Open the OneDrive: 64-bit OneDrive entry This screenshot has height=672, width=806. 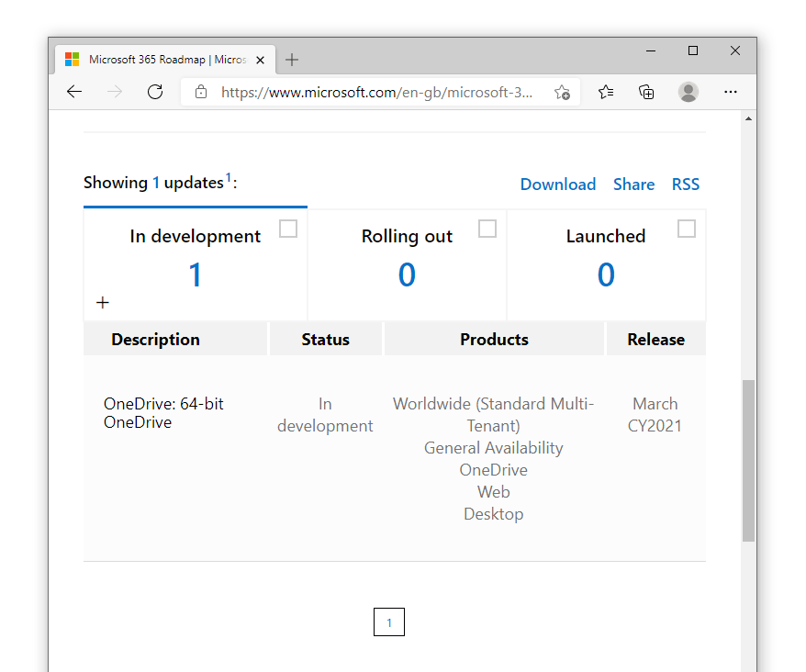[x=163, y=413]
